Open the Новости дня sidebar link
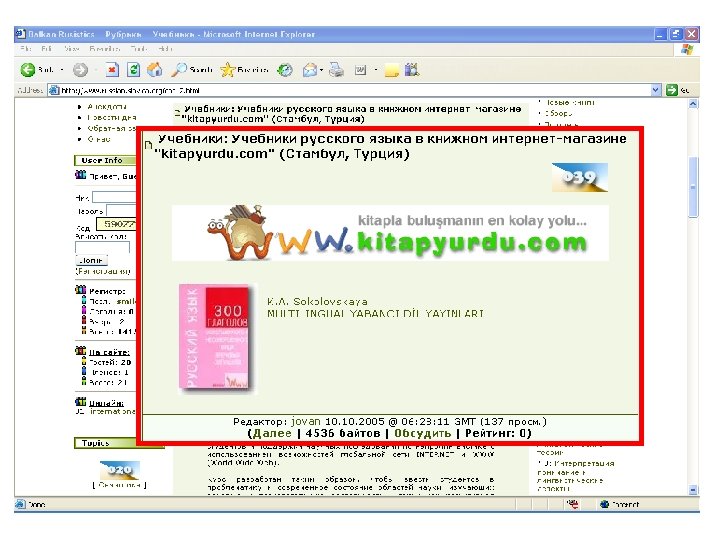720x540 pixels. click(112, 118)
